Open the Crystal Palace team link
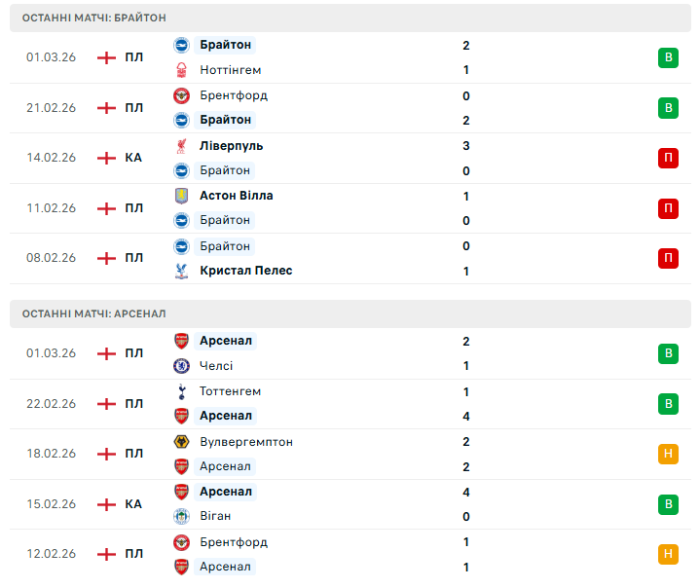Screen dimensions: 700x588 [245, 271]
